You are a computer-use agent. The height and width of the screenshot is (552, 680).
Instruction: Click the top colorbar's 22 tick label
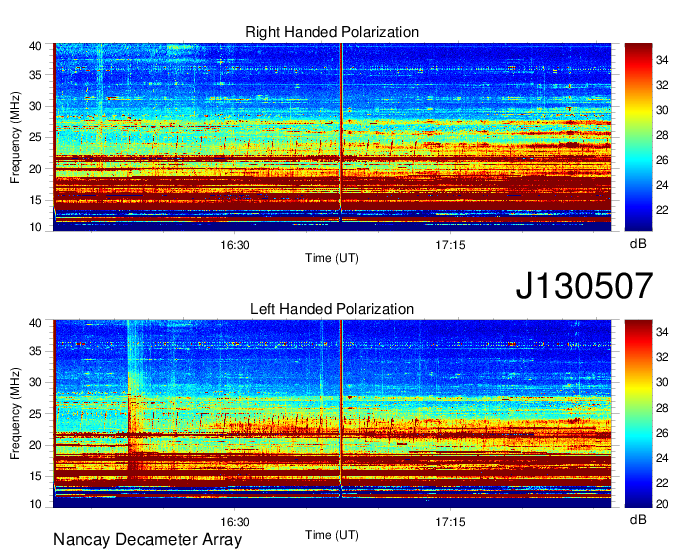point(662,210)
